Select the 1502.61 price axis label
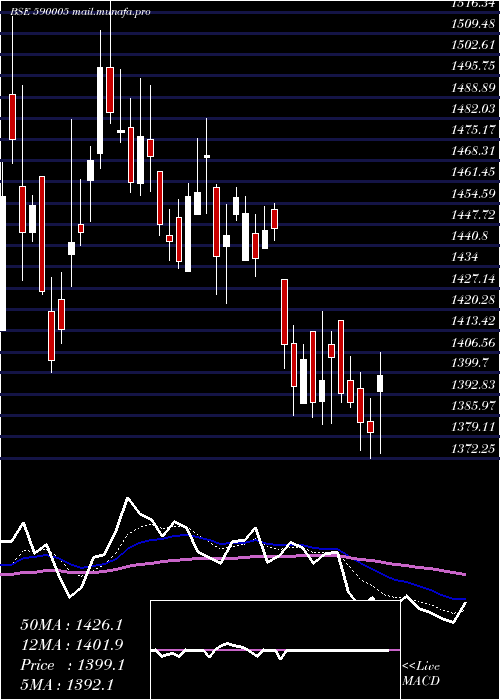 point(473,45)
